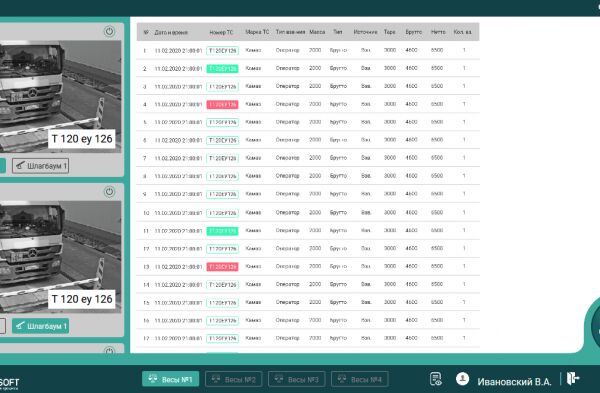Sort by Нетто column header
The width and height of the screenshot is (600, 393).
tap(438, 32)
